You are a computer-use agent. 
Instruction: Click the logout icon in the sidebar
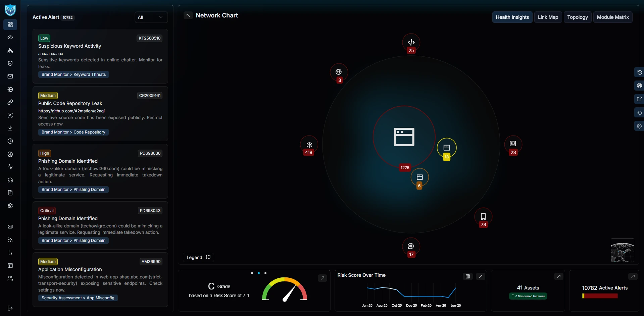[10, 308]
